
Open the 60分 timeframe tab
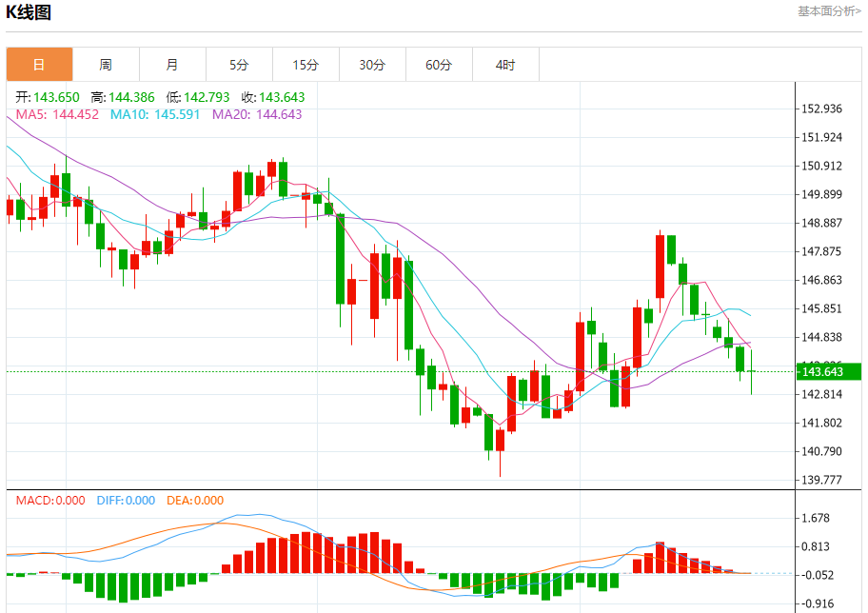tap(439, 64)
